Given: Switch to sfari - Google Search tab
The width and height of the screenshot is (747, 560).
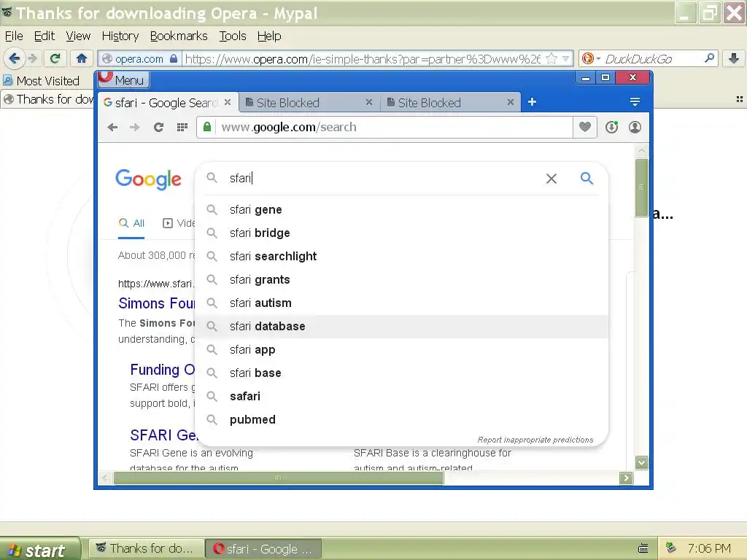Looking at the screenshot, I should pyautogui.click(x=162, y=102).
